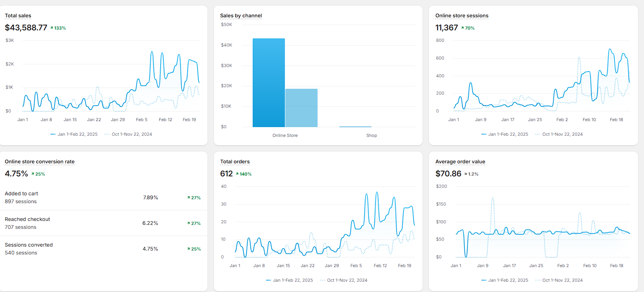The image size is (644, 292).
Task: Click the upward trend arrow beside 140%
Action: 237,174
